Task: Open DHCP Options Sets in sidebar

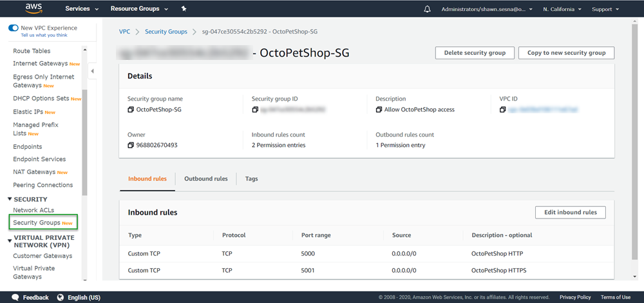Action: click(x=41, y=99)
